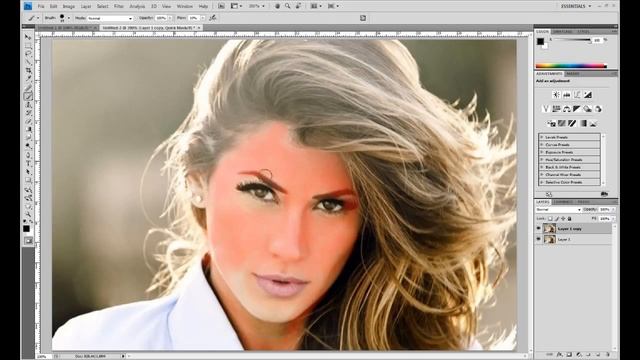This screenshot has width=640, height=360.
Task: Select the Zoom tool in toolbox
Action: pos(28,214)
